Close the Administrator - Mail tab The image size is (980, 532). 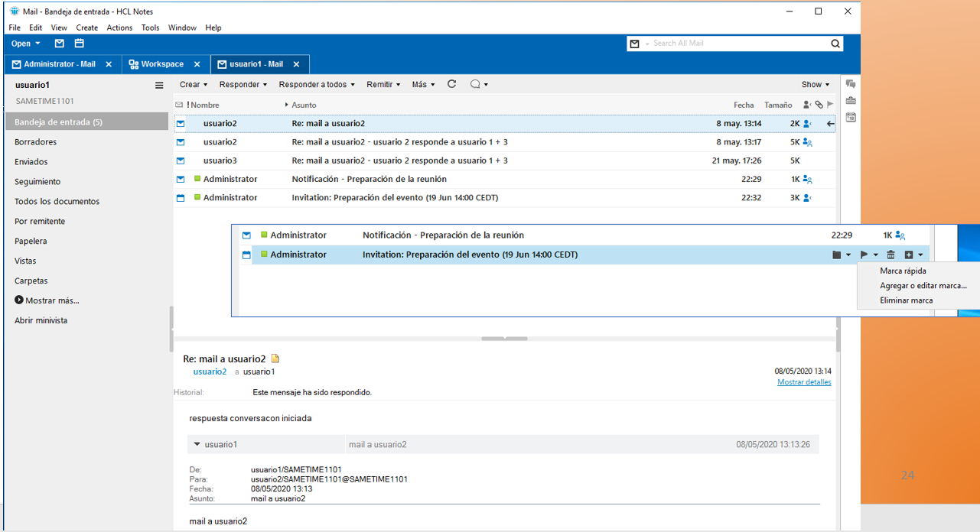point(109,64)
